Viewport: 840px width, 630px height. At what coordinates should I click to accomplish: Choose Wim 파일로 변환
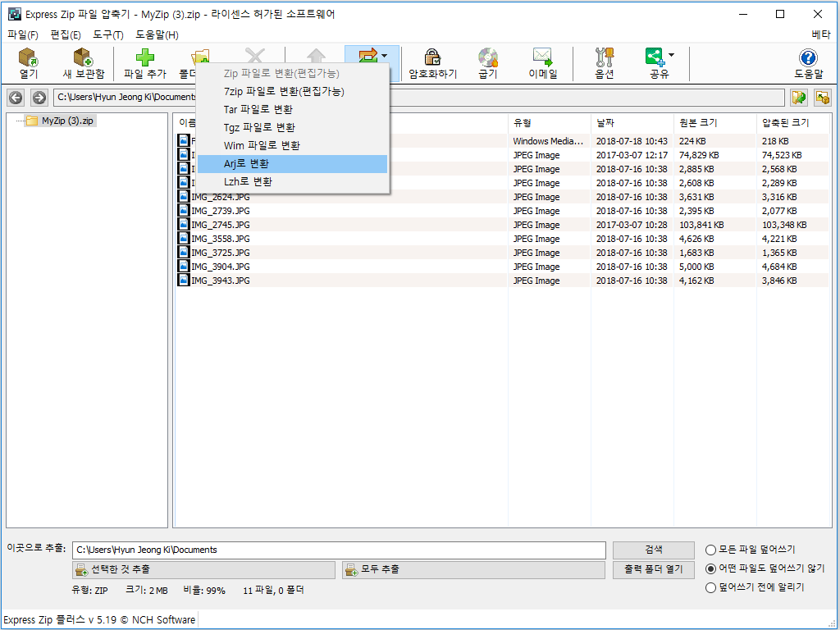[x=293, y=146]
